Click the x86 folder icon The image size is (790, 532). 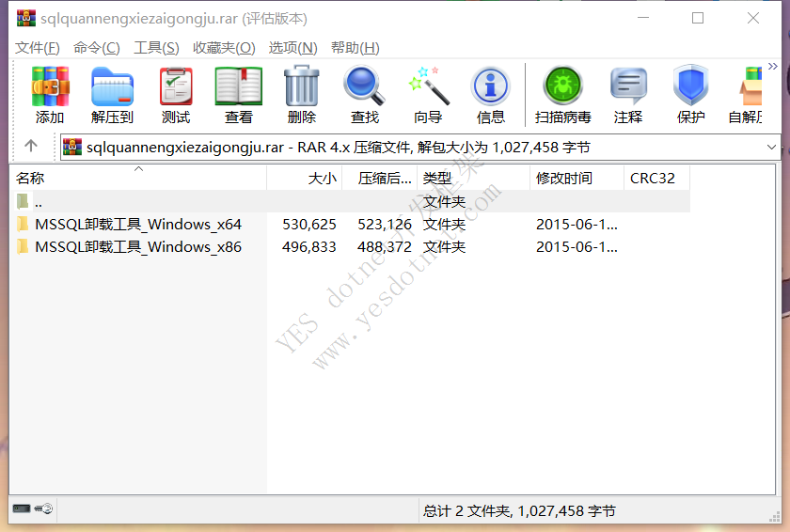point(23,246)
